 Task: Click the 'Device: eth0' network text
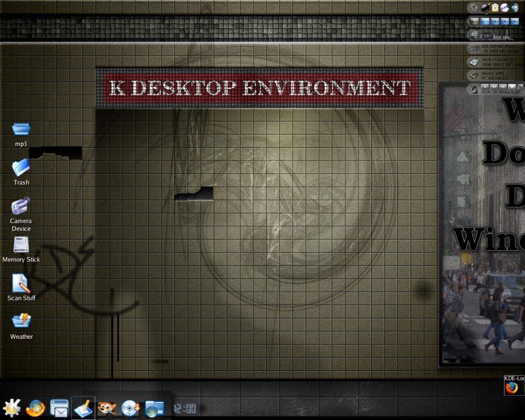tap(493, 73)
